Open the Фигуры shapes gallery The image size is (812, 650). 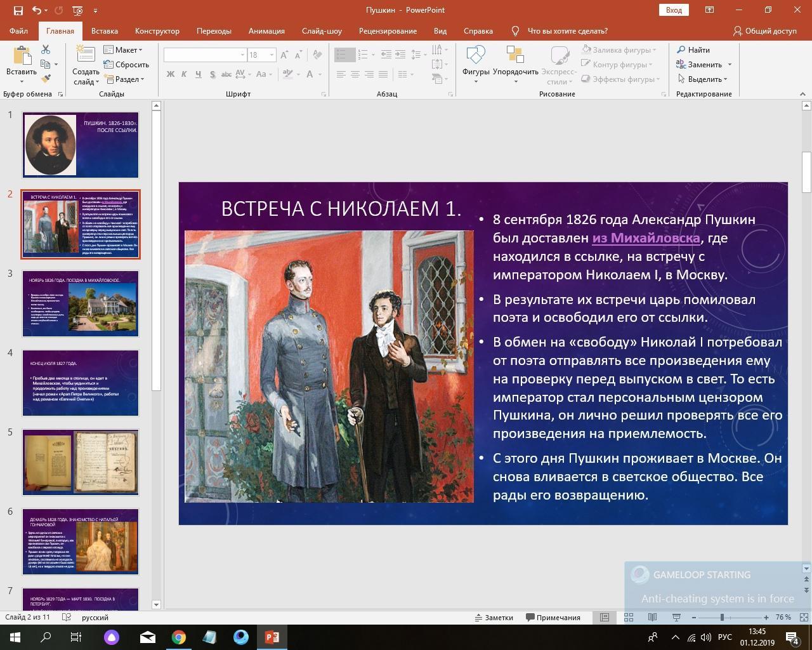475,62
